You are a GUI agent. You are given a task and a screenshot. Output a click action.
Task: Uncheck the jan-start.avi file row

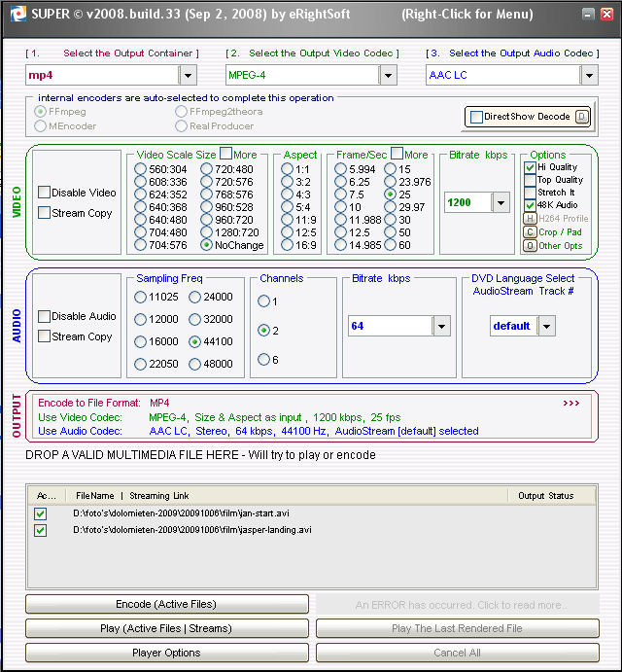click(41, 513)
